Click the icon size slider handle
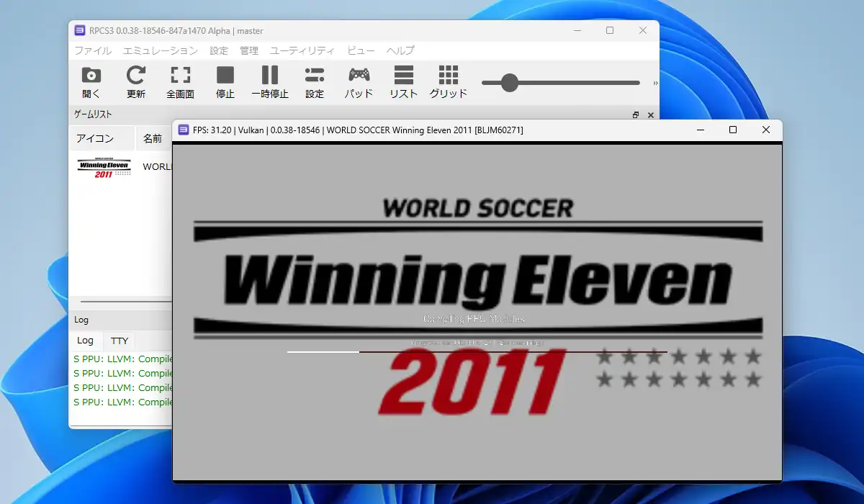Viewport: 864px width, 504px height. (x=510, y=83)
